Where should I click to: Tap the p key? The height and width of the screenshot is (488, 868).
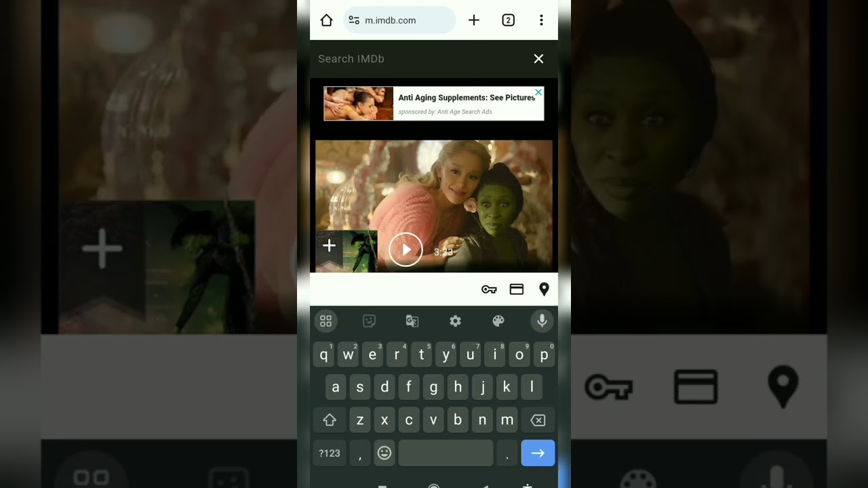coord(544,354)
